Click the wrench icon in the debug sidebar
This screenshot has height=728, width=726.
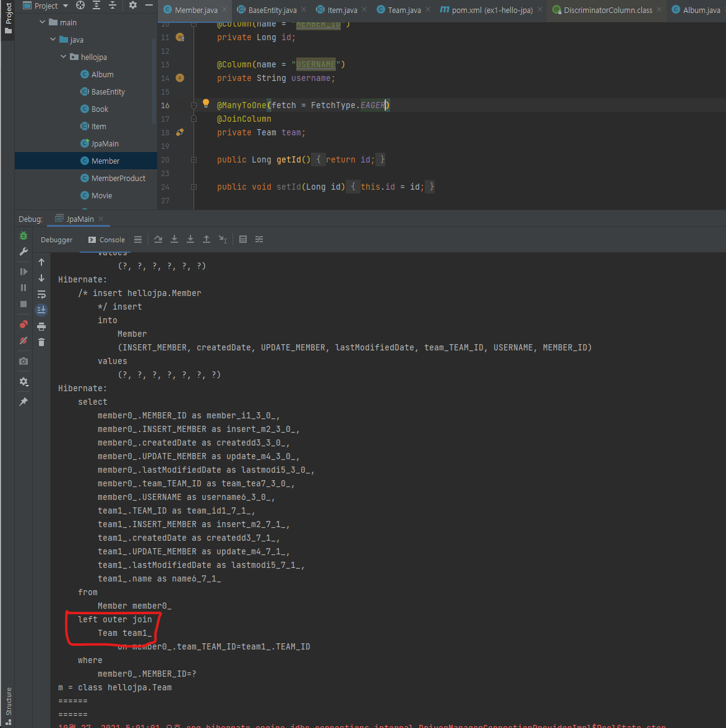[x=23, y=252]
